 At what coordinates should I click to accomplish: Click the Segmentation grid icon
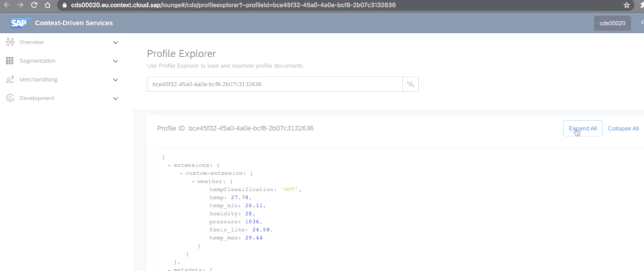[10, 61]
